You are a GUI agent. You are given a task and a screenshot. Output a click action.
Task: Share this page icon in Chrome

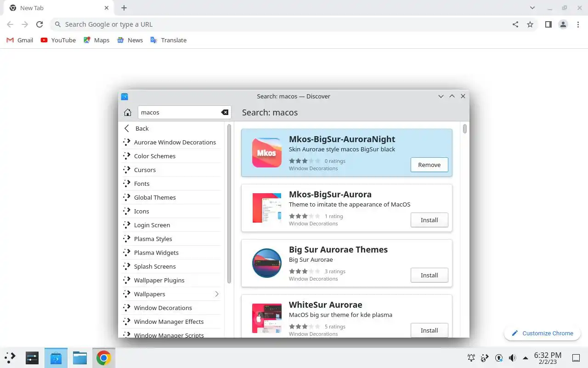(x=515, y=24)
